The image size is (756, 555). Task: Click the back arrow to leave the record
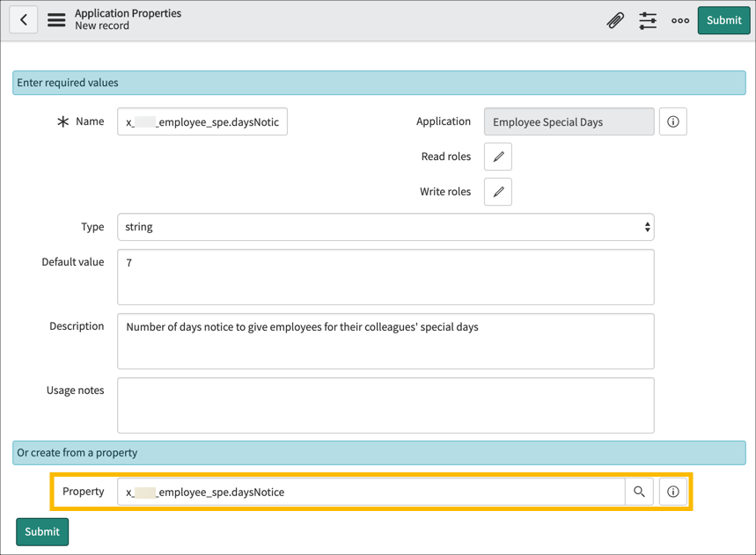[x=23, y=19]
